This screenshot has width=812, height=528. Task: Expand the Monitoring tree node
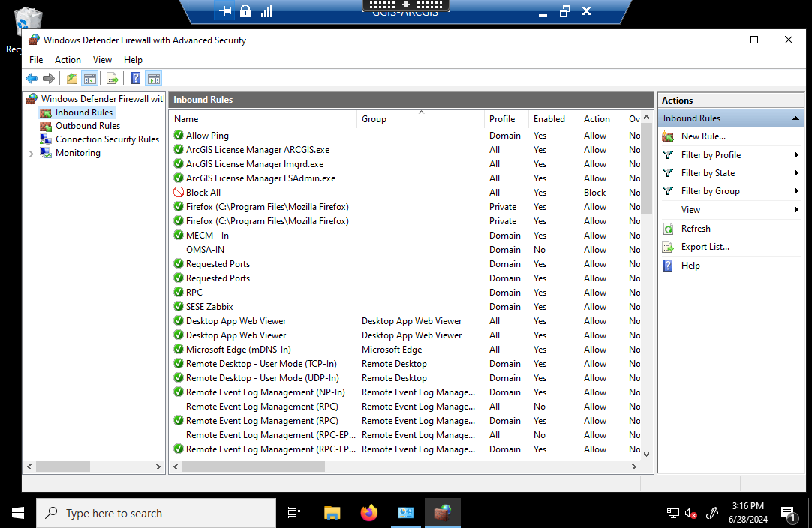click(31, 154)
